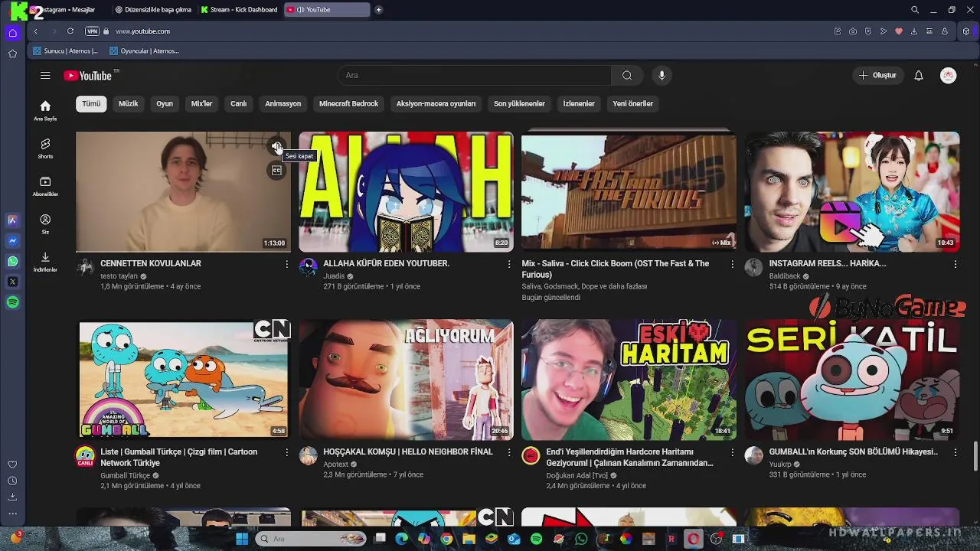Open the Siz profile section
The height and width of the screenshot is (551, 980).
(45, 224)
